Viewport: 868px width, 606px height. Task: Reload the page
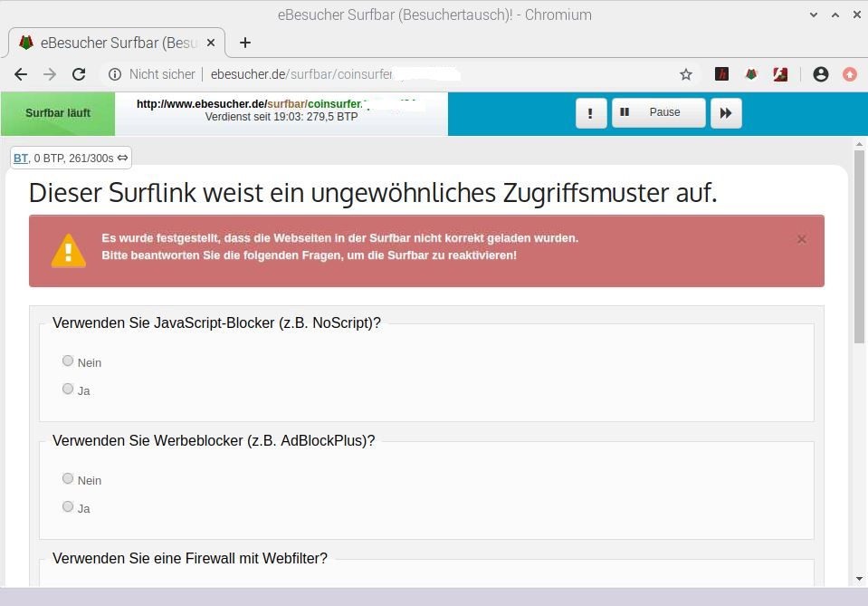79,74
